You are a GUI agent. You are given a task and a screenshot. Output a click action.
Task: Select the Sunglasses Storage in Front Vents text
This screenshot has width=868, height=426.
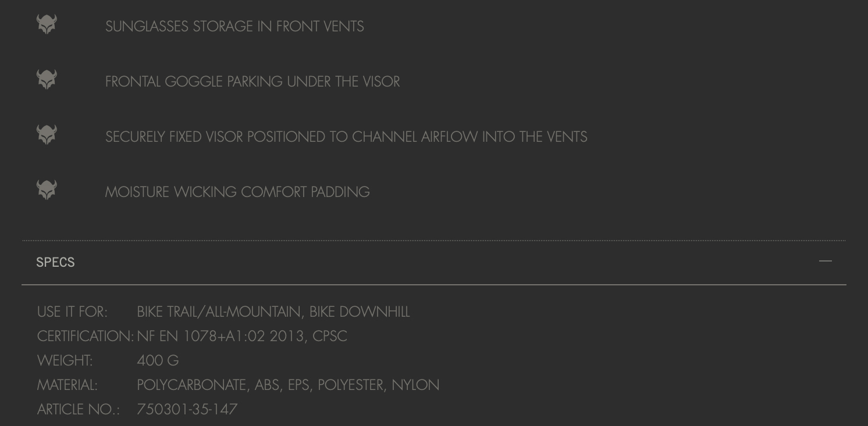pyautogui.click(x=234, y=27)
